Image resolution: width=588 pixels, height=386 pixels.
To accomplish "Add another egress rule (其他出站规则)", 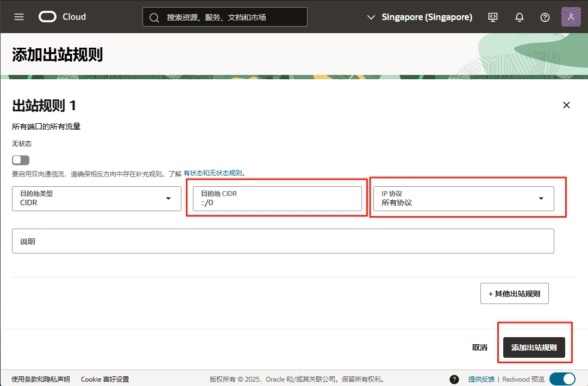I will point(514,294).
